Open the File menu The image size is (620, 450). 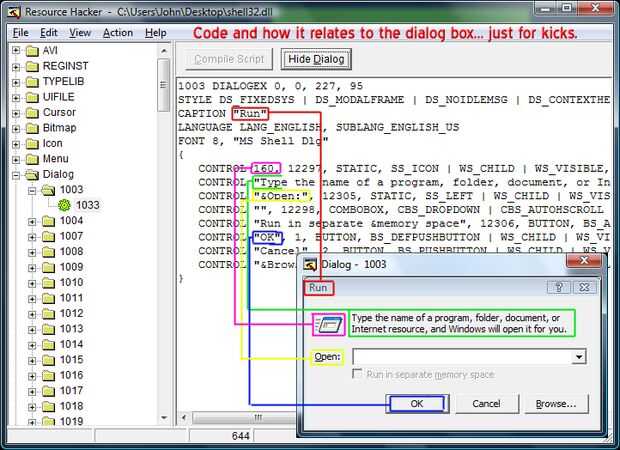pos(21,33)
